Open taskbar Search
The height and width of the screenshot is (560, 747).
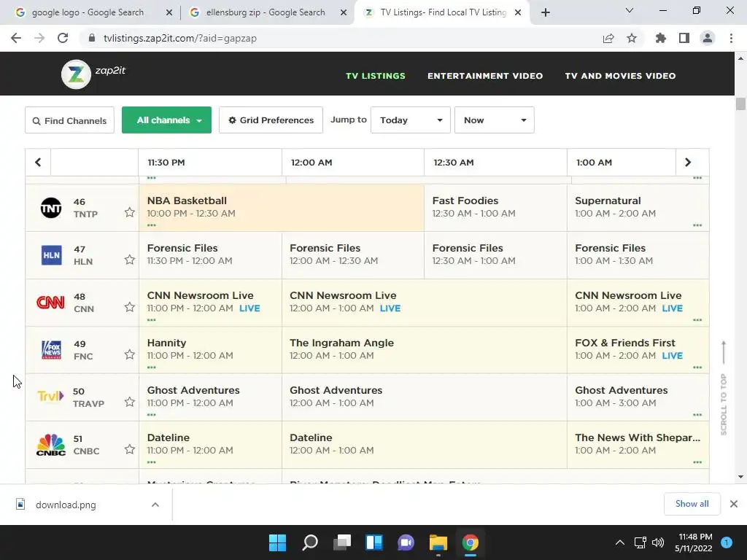click(309, 542)
